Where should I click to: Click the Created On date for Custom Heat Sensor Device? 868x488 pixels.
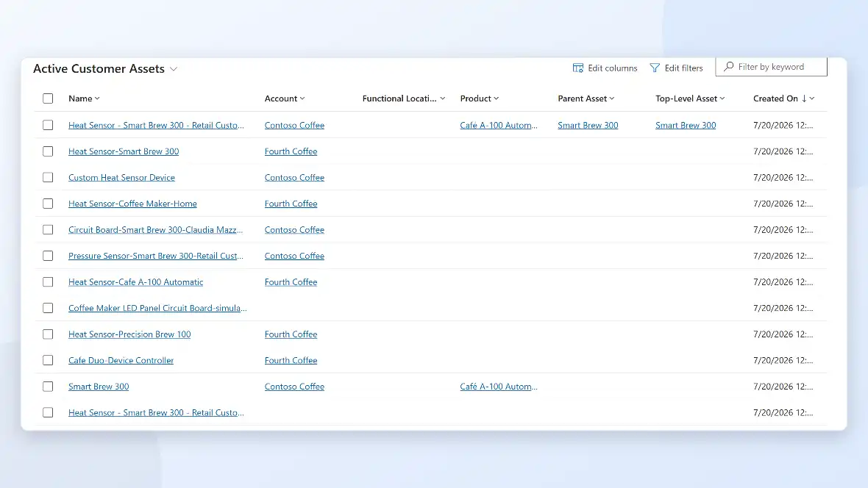click(783, 178)
